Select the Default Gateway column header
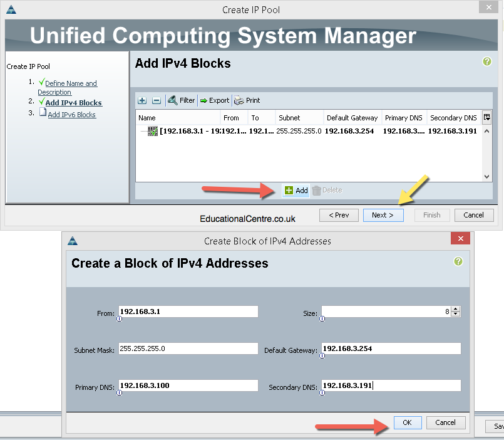The height and width of the screenshot is (440, 504). [x=352, y=117]
